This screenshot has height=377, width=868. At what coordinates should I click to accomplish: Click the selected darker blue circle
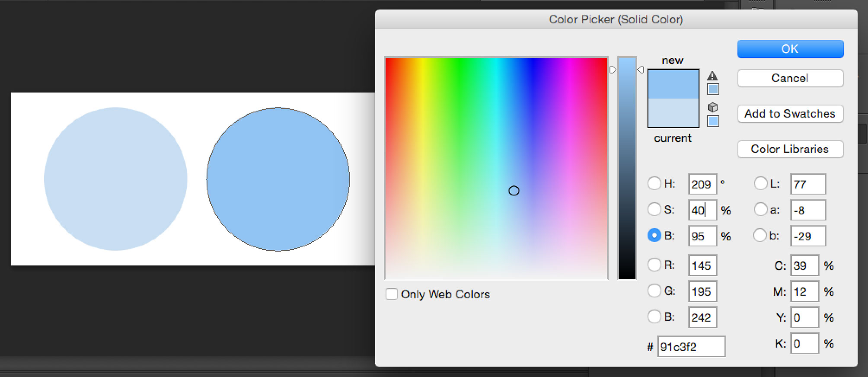[x=278, y=179]
